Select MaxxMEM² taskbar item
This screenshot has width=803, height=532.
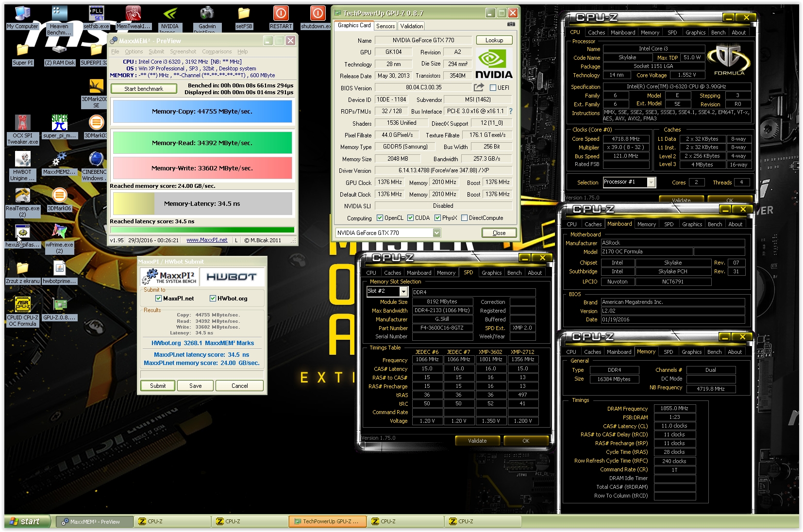coord(94,522)
